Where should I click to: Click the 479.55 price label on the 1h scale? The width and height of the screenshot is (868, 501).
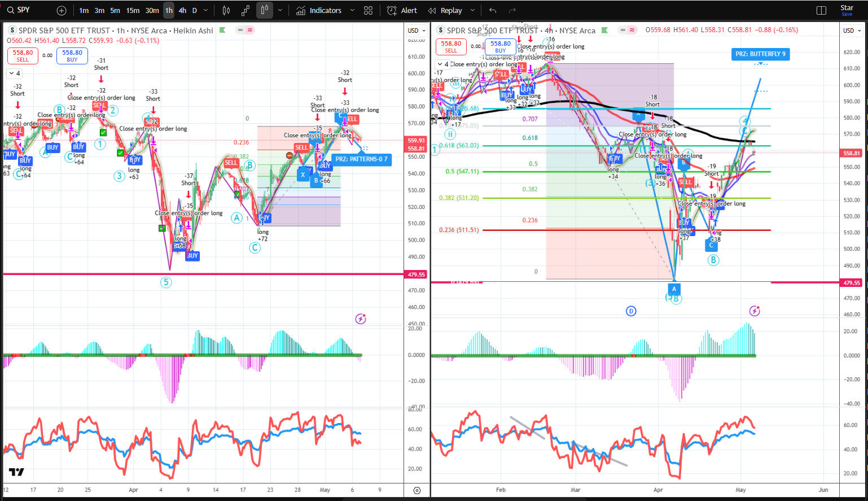pos(417,275)
